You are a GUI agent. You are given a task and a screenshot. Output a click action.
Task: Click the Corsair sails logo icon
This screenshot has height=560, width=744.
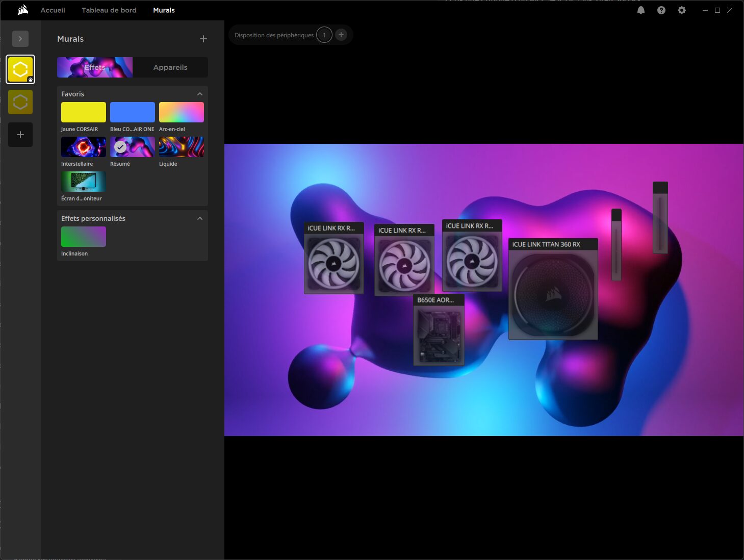[22, 10]
